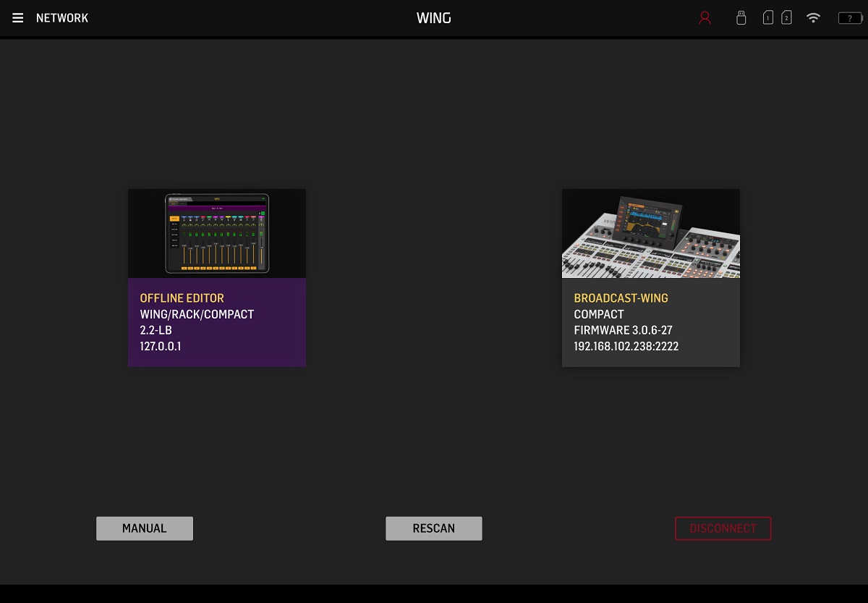Open the hamburger menu
868x603 pixels.
point(18,18)
